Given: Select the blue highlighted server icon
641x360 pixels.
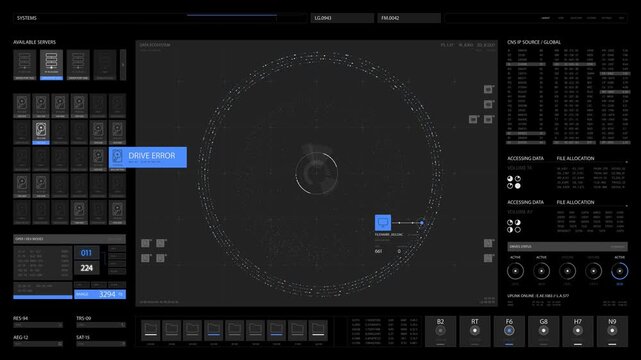Looking at the screenshot, I should [51, 65].
